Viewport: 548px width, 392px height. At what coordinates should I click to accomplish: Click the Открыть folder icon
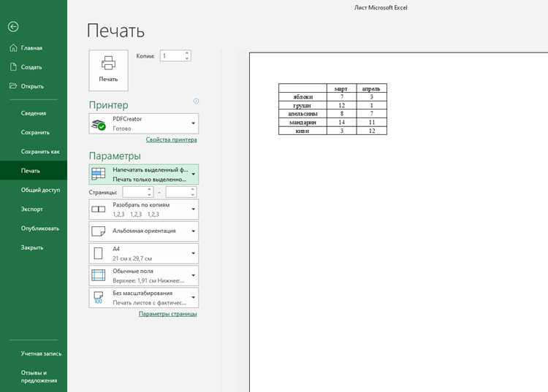point(13,86)
